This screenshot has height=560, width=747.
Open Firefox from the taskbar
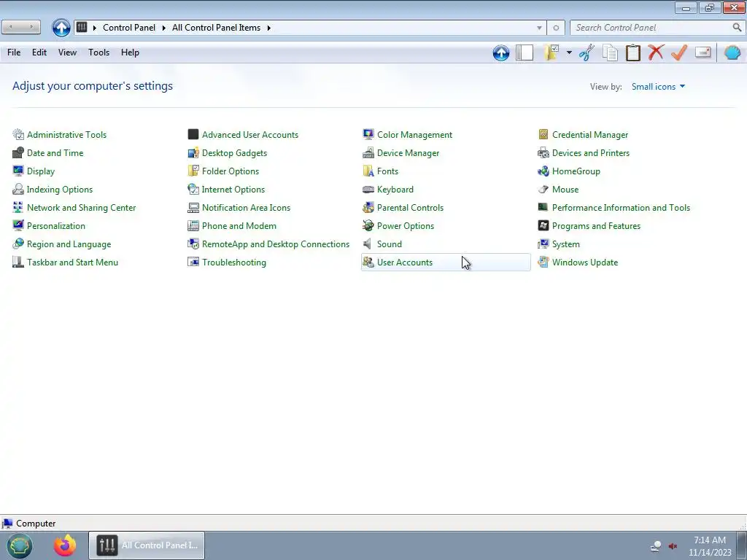click(x=65, y=545)
